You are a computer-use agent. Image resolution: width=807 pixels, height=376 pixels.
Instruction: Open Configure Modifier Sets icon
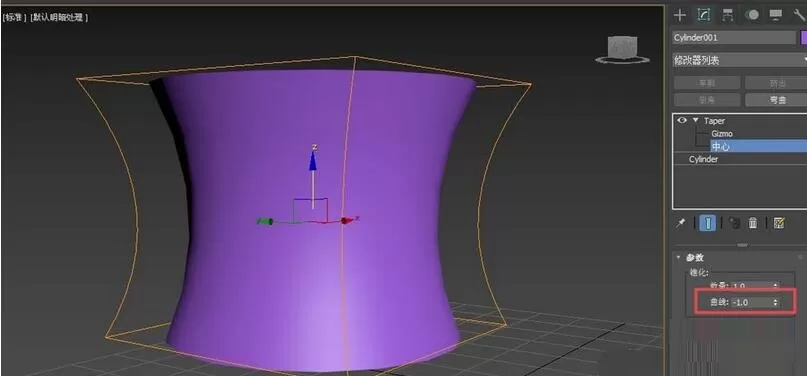[x=779, y=223]
